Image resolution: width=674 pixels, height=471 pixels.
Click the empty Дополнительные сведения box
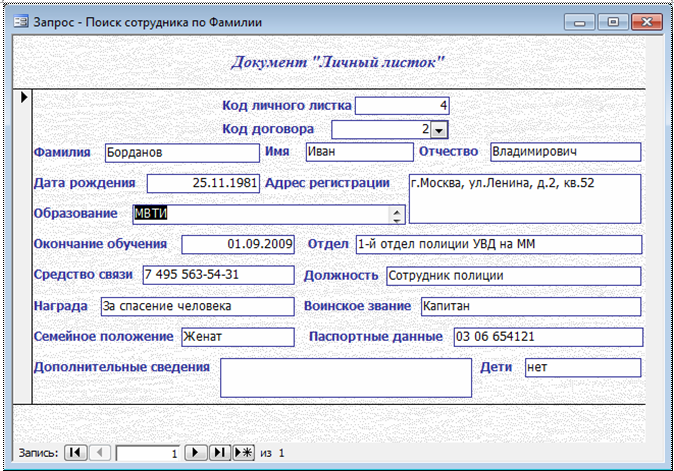pos(345,378)
